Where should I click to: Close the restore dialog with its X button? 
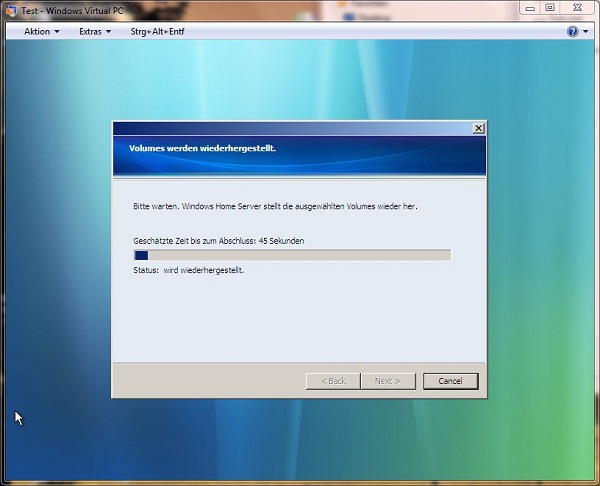(x=478, y=128)
